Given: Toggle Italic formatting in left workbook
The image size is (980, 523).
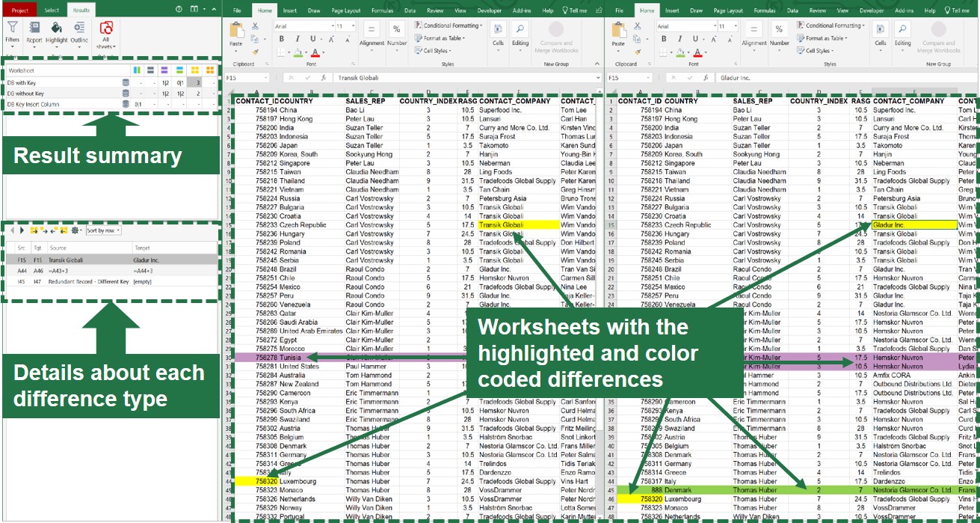Looking at the screenshot, I should pos(297,39).
